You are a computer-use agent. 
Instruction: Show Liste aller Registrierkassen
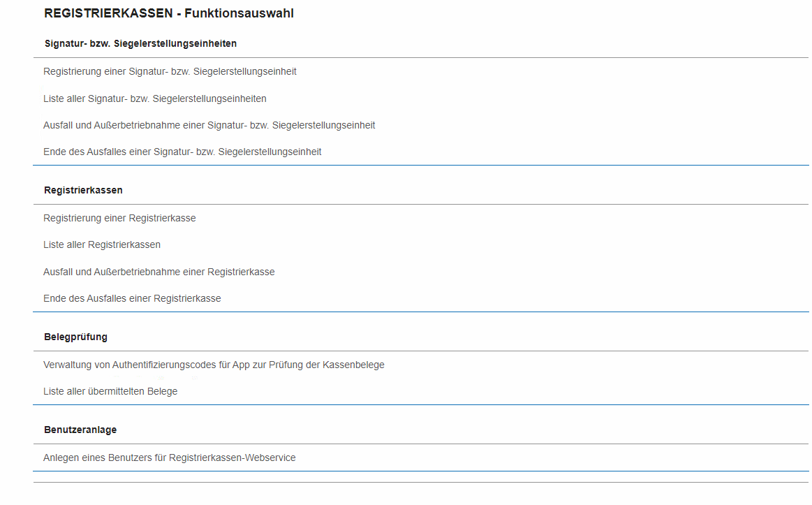pyautogui.click(x=102, y=244)
